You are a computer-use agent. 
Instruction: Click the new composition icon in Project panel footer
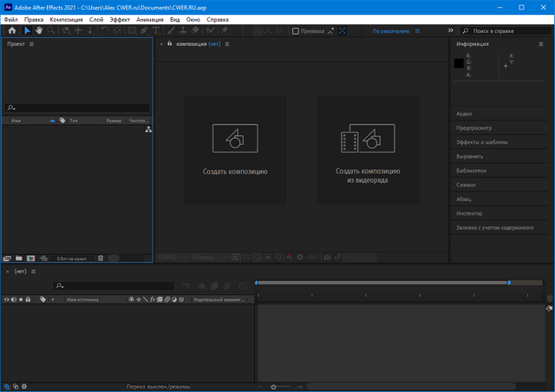(30, 258)
